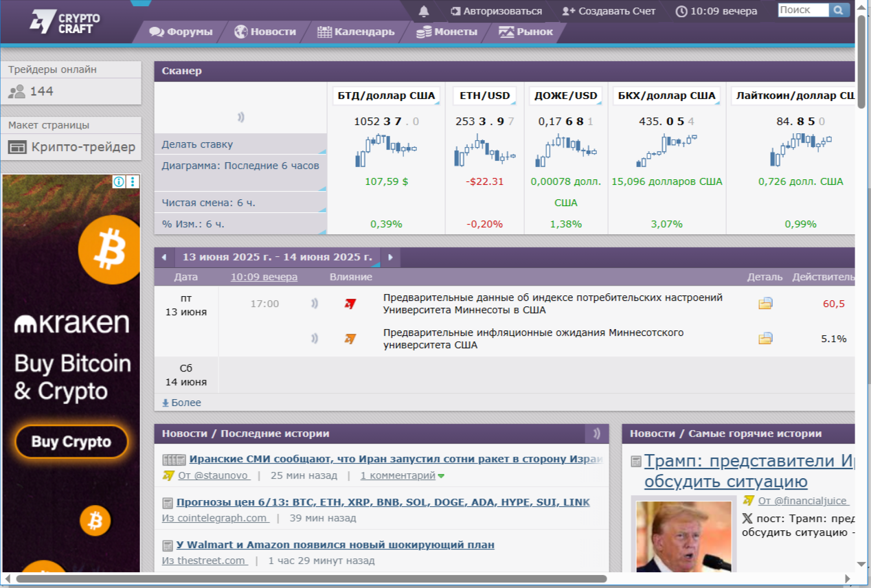Open the Делать ставку row options
This screenshot has width=871, height=588.
240,144
